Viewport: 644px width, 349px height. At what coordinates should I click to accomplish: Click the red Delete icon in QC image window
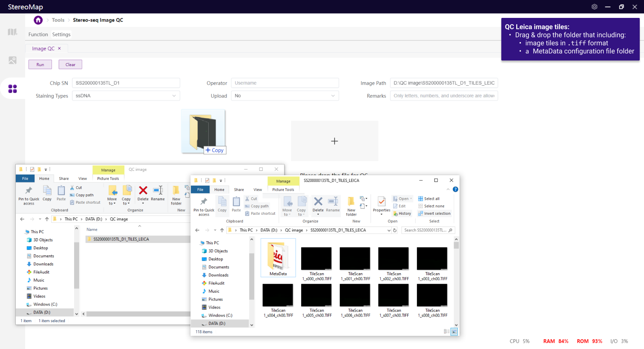(x=143, y=190)
